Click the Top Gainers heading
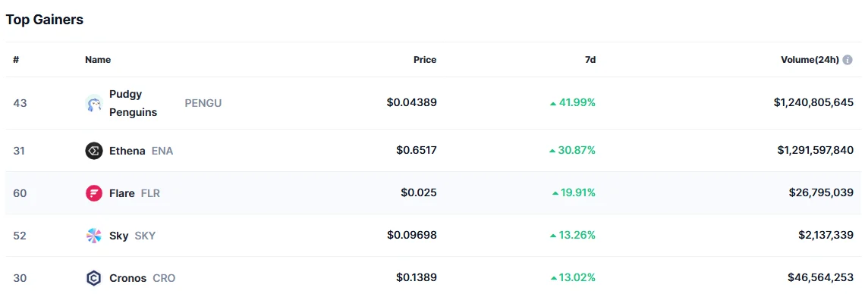 coord(44,20)
